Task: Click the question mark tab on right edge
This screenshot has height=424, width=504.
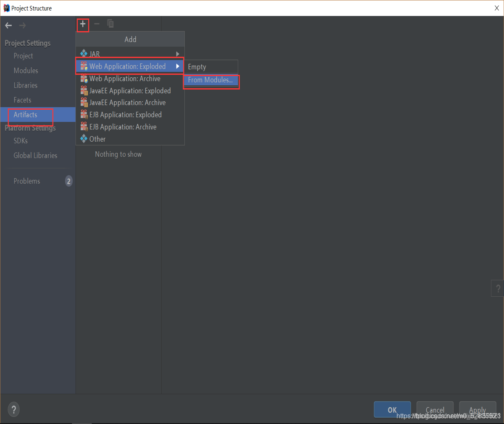Action: click(498, 288)
